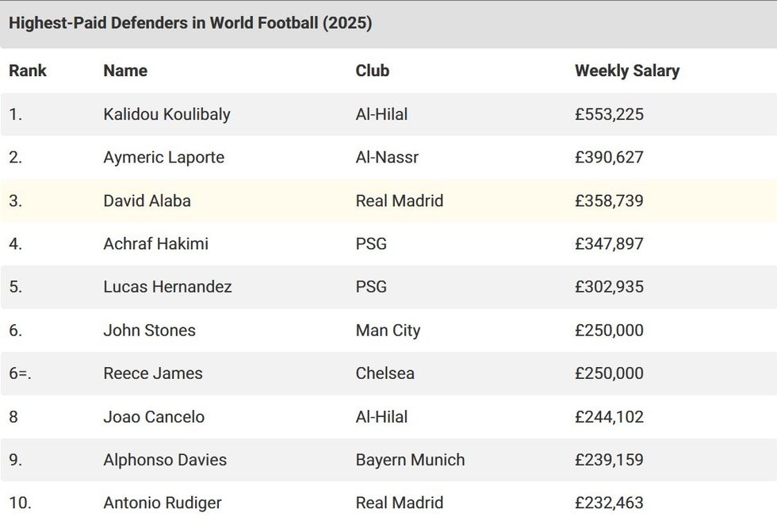Viewport: 777px width, 532px height.
Task: Select the Lucas Hernandez entry
Action: 167,287
